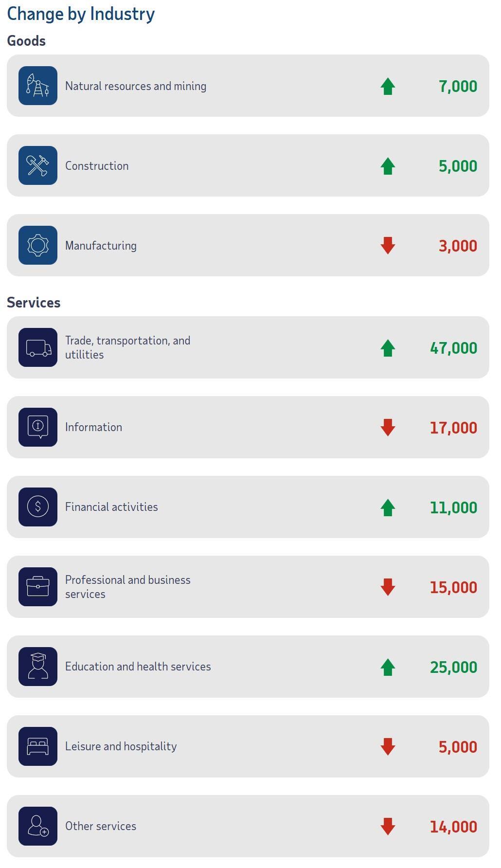
Task: Click the green arrow beside Financial activities
Action: (x=388, y=507)
